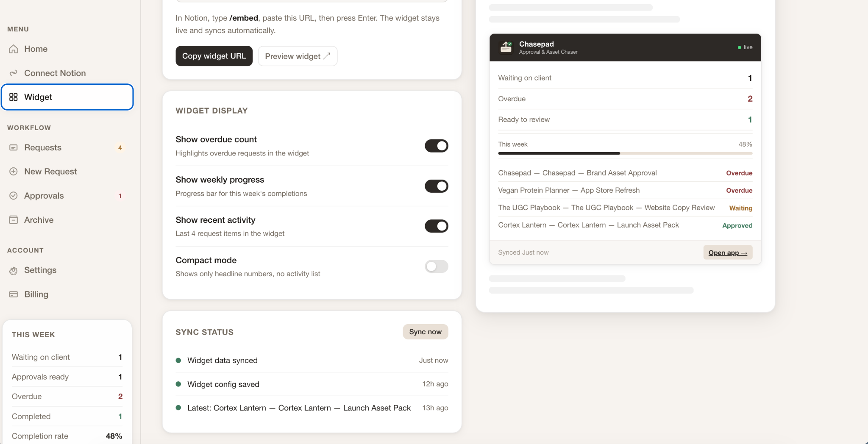Open account Settings

click(x=67, y=270)
